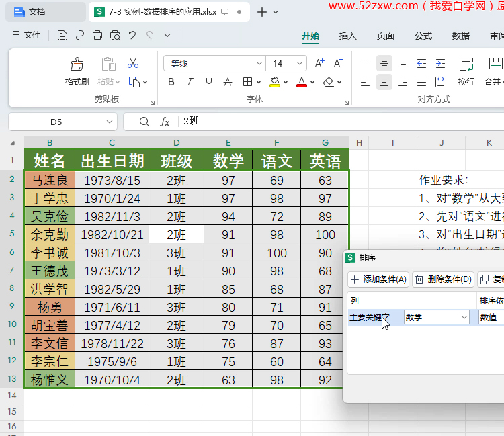This screenshot has height=436, width=504.
Task: Switch to the 插入 (Insert) tab
Action: [348, 36]
